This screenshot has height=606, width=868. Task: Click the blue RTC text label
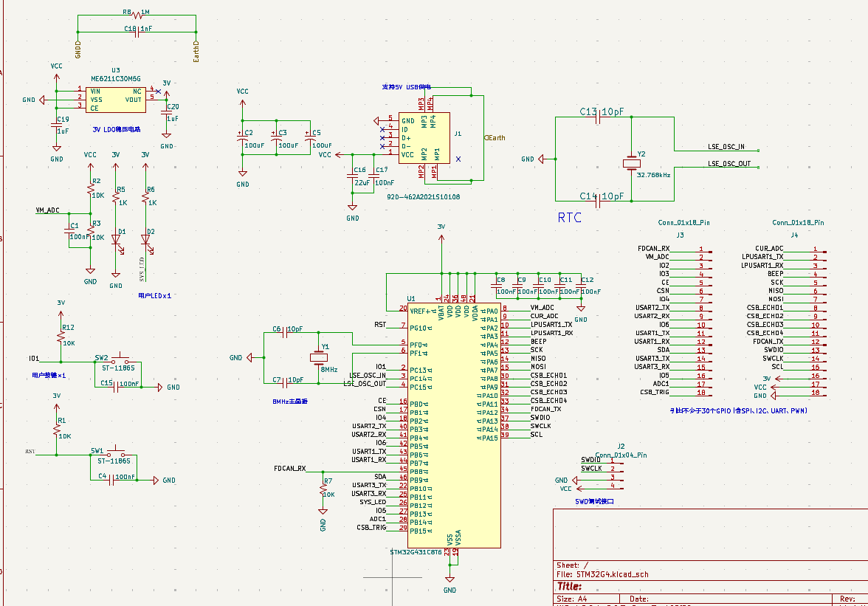pos(569,218)
